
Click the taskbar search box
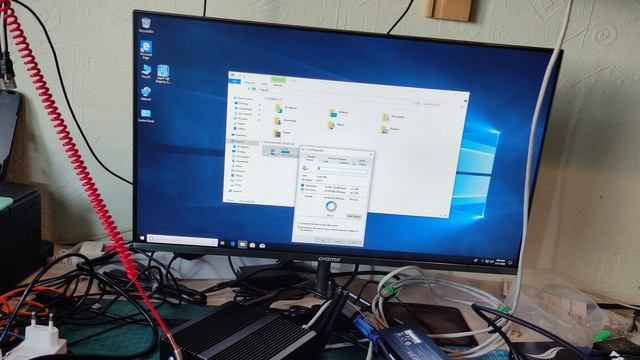coord(182,240)
